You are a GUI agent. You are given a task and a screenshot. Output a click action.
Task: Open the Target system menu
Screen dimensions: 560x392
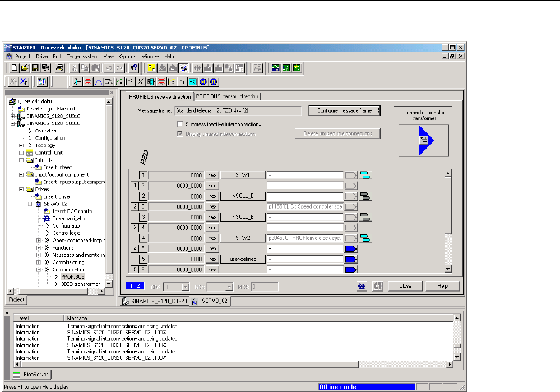pos(82,57)
